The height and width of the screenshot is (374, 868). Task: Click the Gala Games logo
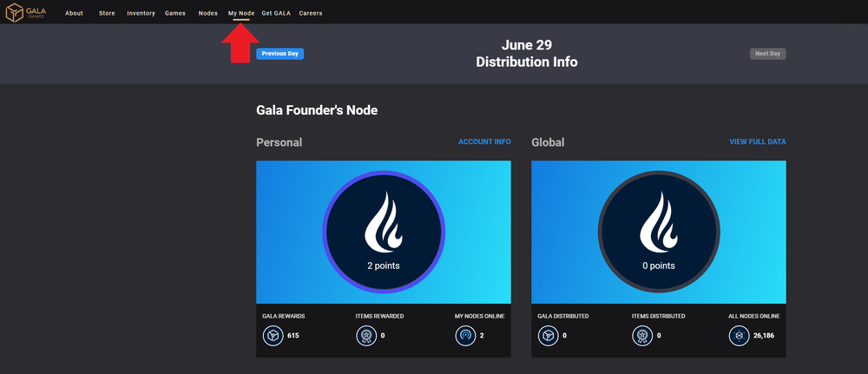[26, 12]
